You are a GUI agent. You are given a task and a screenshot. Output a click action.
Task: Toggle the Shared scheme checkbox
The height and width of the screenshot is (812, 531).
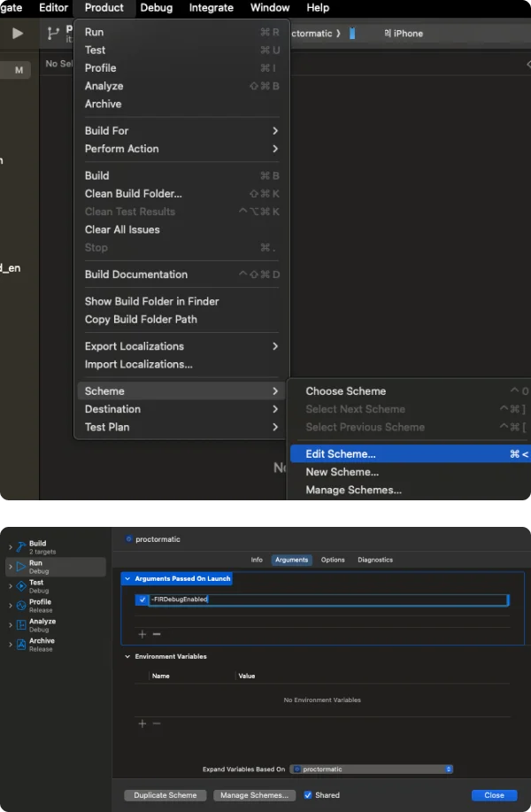click(x=308, y=795)
